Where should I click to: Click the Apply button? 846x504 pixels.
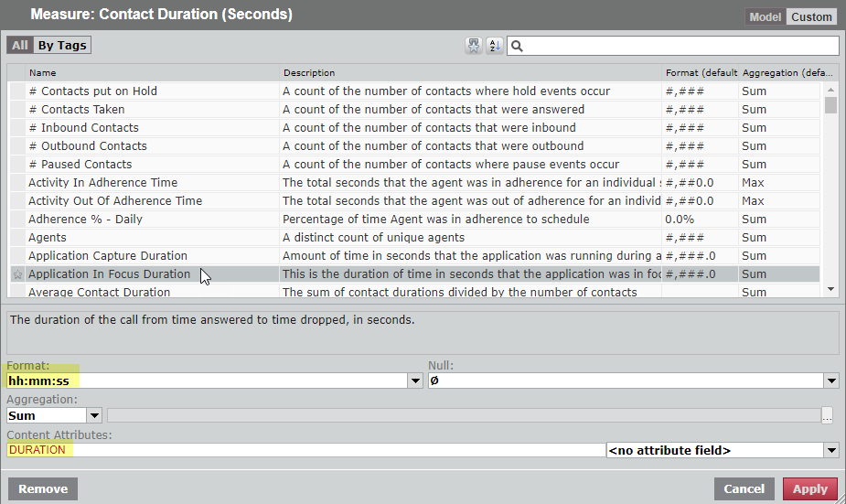click(809, 489)
